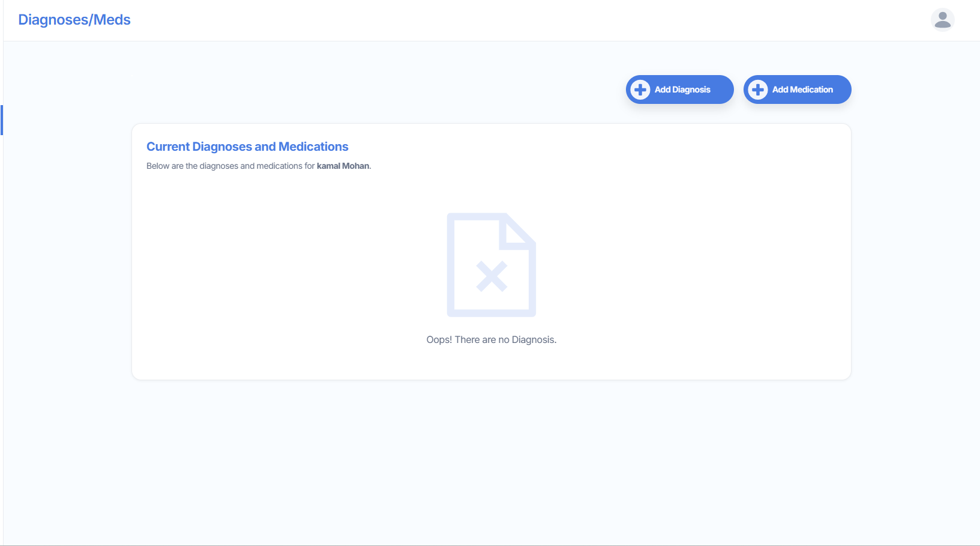Screen dimensions: 980x546
Task: Click the word 'Medications' in the card heading
Action: pyautogui.click(x=313, y=147)
